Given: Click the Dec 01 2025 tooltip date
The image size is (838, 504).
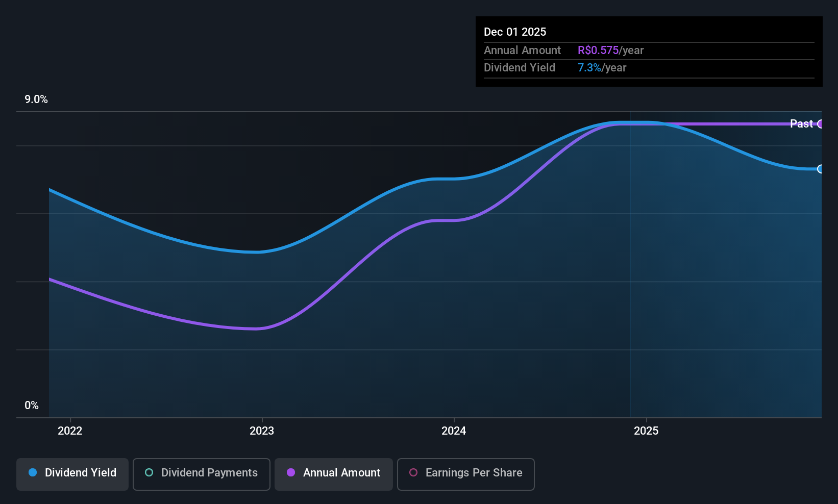Looking at the screenshot, I should tap(515, 32).
